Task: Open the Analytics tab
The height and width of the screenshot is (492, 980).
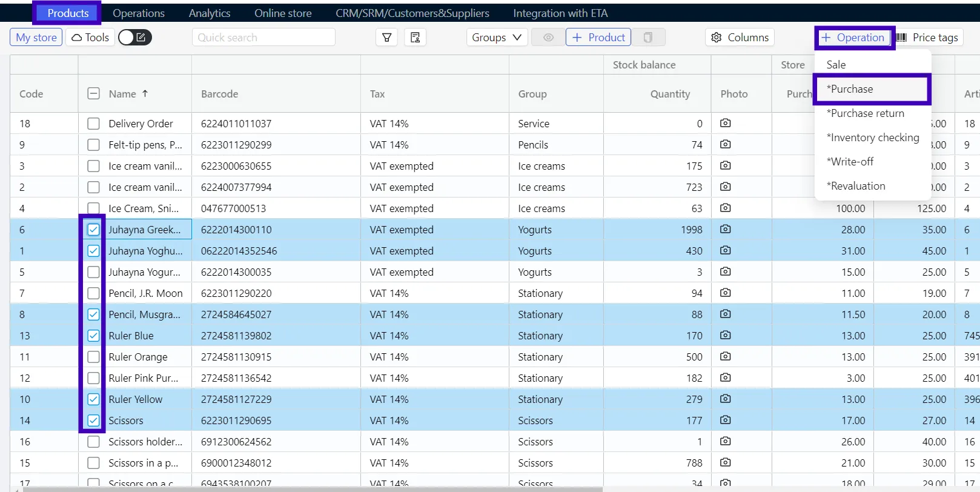Action: click(x=210, y=13)
